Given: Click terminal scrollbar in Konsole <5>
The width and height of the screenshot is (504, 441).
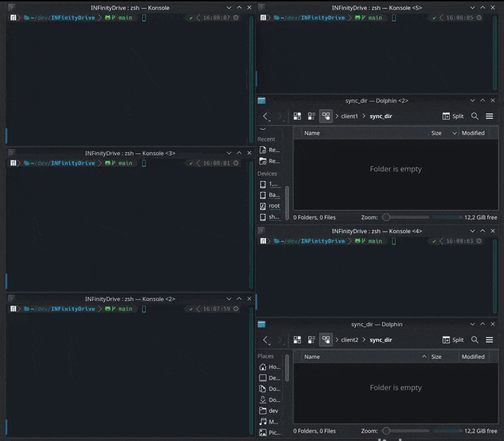Looking at the screenshot, I should (495, 53).
